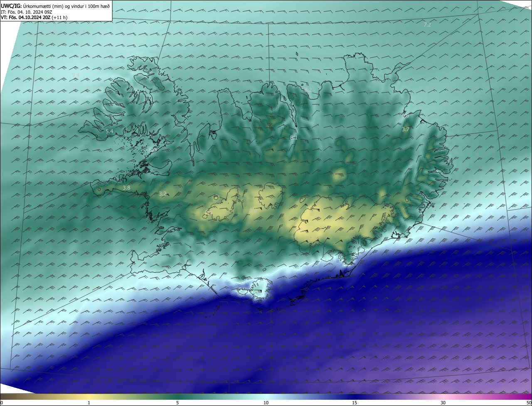Screen dimensions: 532x406
Task: Click the color scale label 1
Action: click(x=89, y=403)
